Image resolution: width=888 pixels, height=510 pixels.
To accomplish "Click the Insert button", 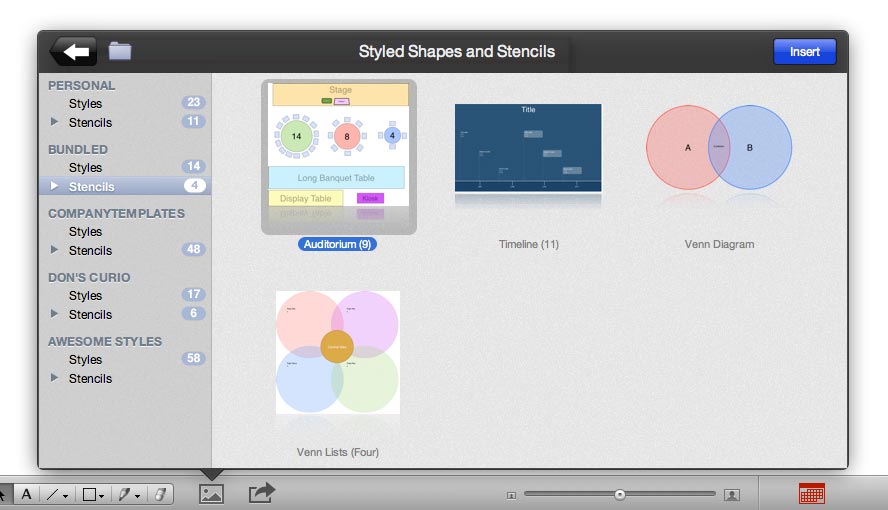I will pyautogui.click(x=805, y=52).
